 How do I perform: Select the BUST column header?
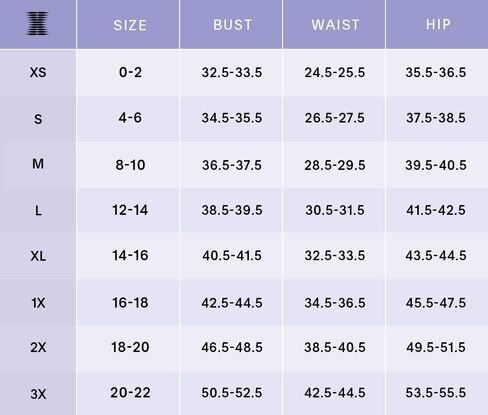(x=232, y=25)
